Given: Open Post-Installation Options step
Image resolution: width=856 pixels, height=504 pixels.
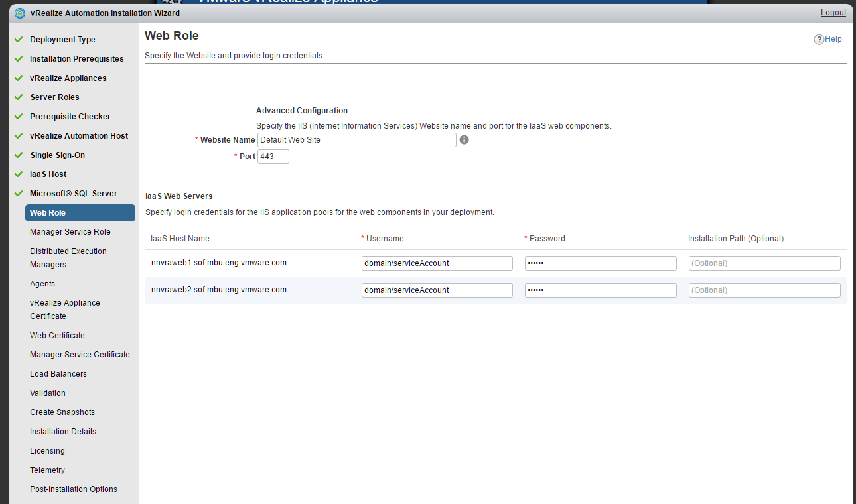Looking at the screenshot, I should [74, 489].
